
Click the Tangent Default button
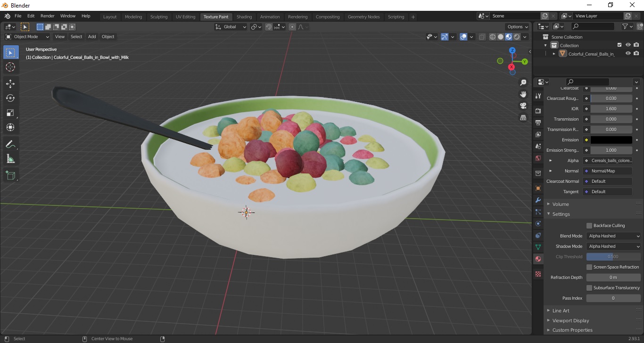(x=607, y=192)
